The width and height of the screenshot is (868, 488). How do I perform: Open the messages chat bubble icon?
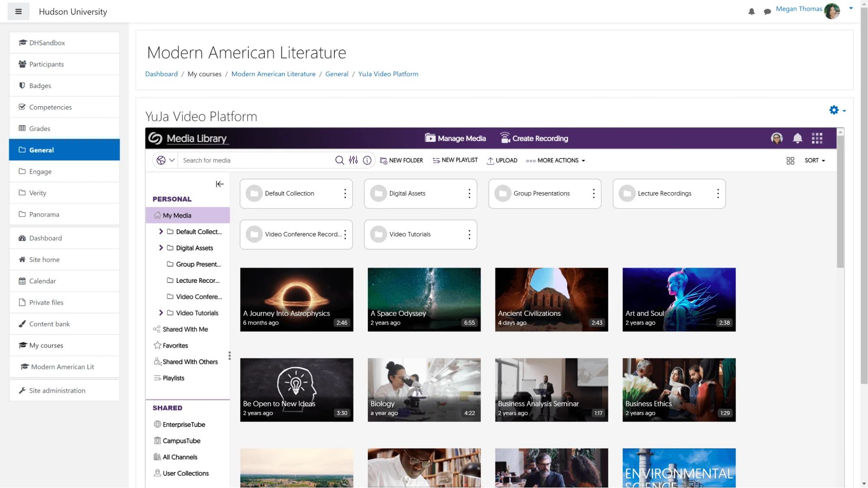coord(767,12)
